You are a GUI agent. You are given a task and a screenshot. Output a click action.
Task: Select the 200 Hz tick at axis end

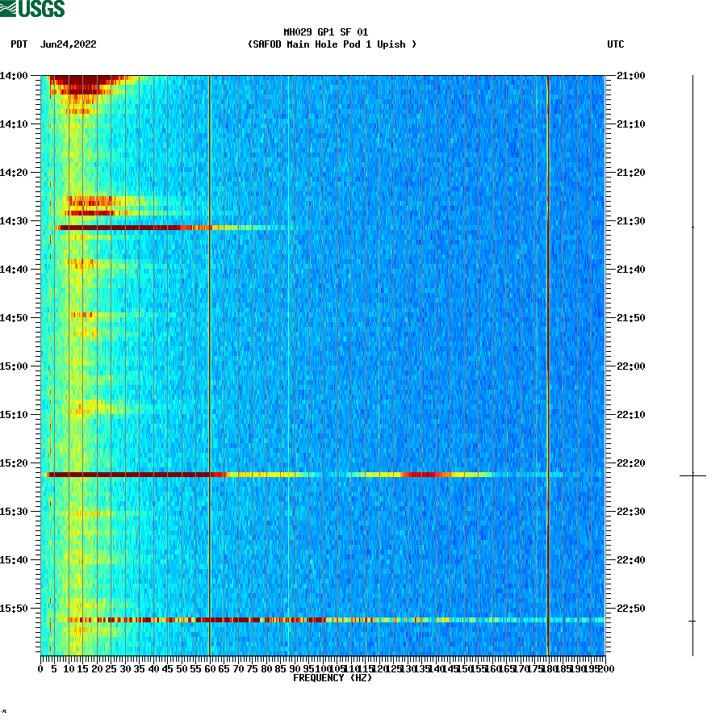point(604,668)
